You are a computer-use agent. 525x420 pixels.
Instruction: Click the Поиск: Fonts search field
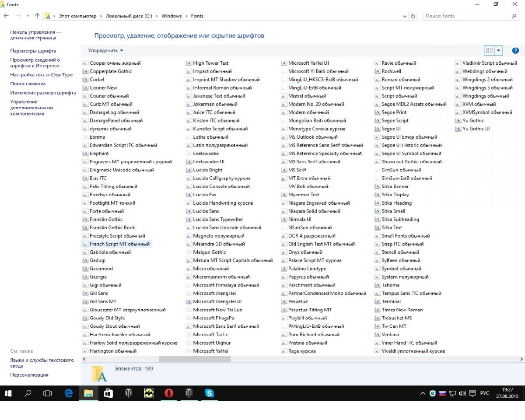(471, 16)
